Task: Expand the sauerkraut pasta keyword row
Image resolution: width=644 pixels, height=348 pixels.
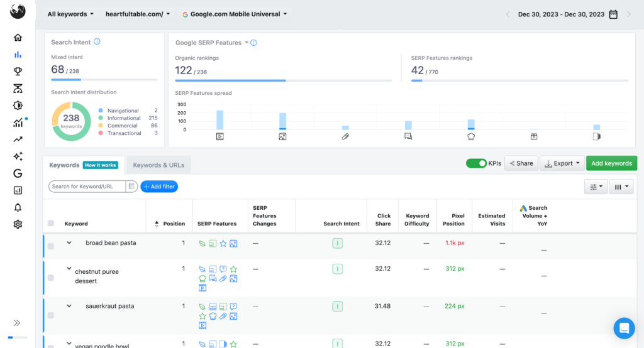Action: coord(70,306)
